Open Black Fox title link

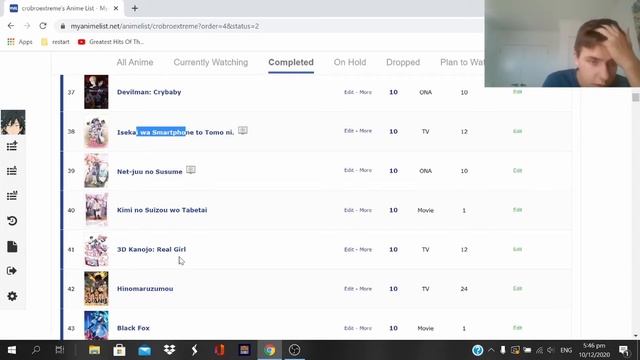tap(133, 328)
